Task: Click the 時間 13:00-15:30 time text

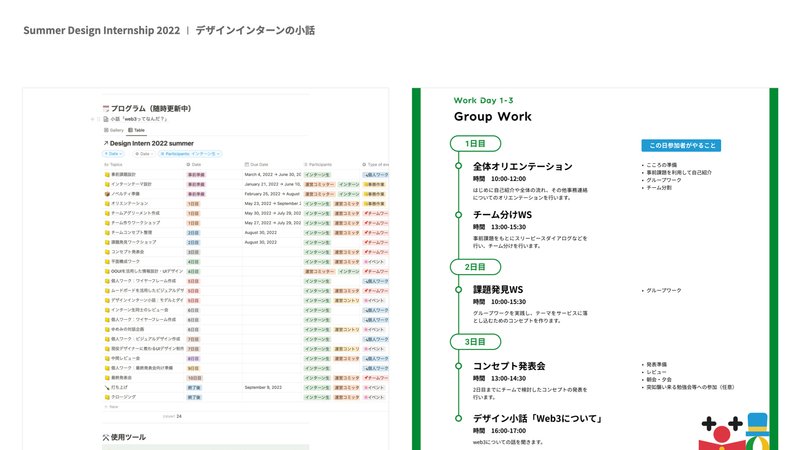Action: coord(499,227)
